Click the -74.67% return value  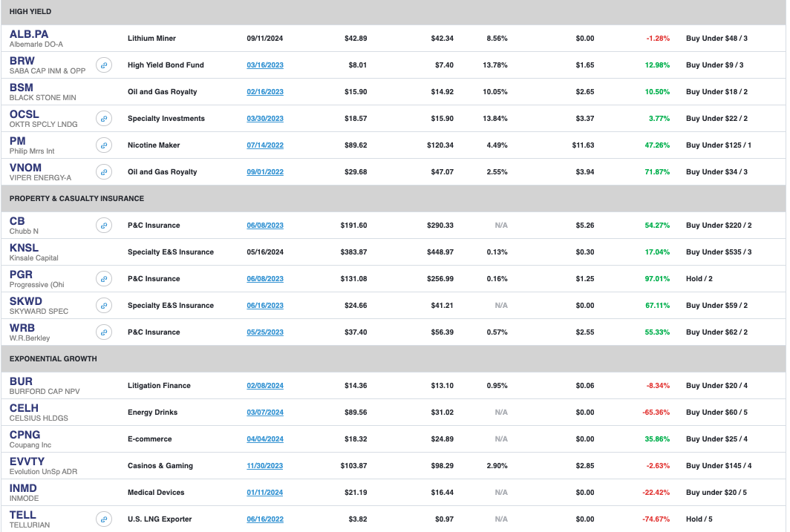656,519
